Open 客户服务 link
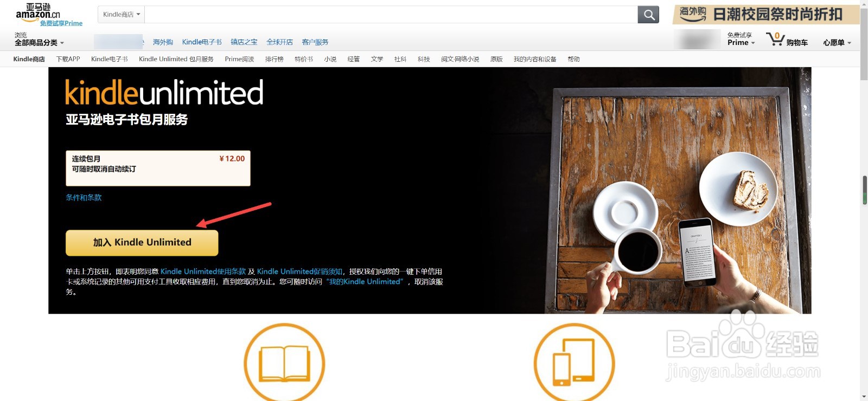 click(x=315, y=42)
